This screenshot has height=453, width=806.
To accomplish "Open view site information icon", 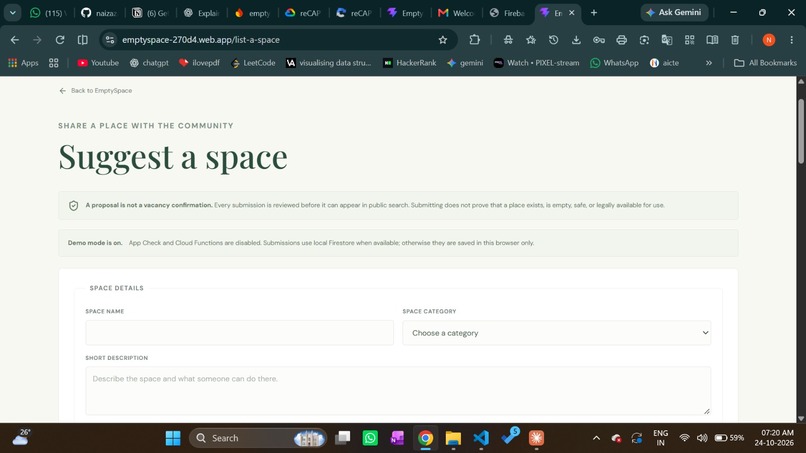I will coord(109,40).
